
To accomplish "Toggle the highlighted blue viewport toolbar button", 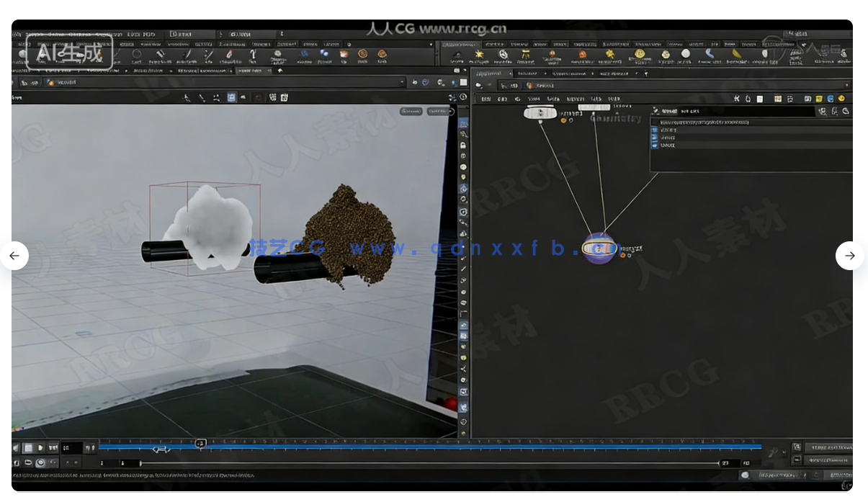I will coord(232,98).
